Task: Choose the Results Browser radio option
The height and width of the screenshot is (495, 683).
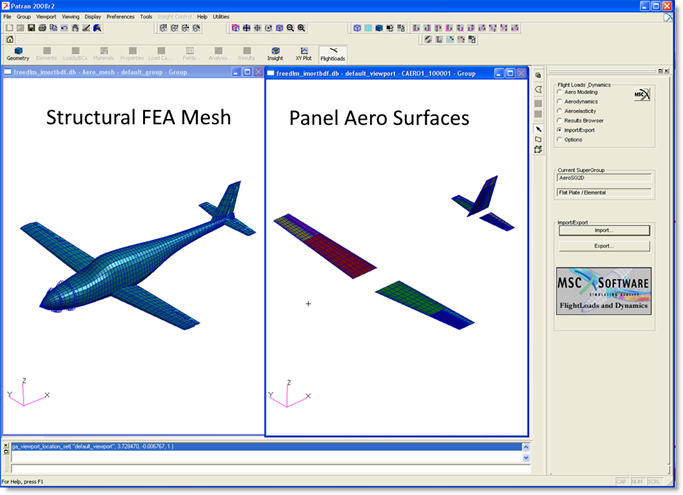Action: [x=560, y=120]
